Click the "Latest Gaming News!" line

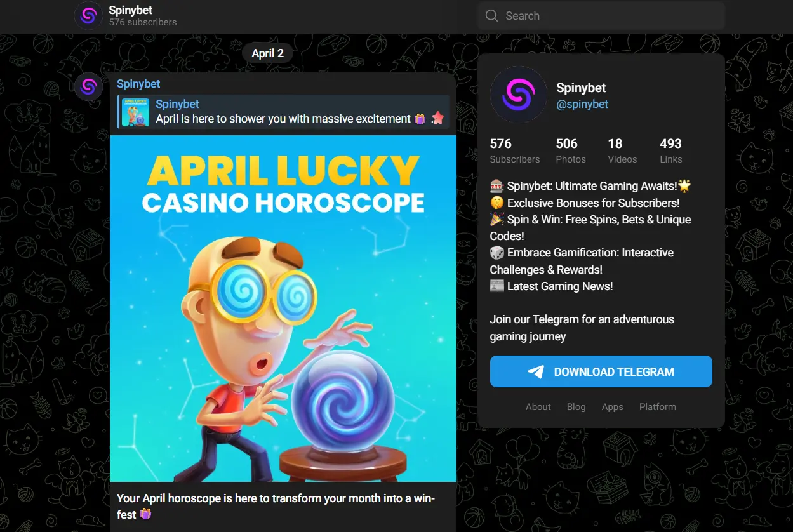pos(552,286)
